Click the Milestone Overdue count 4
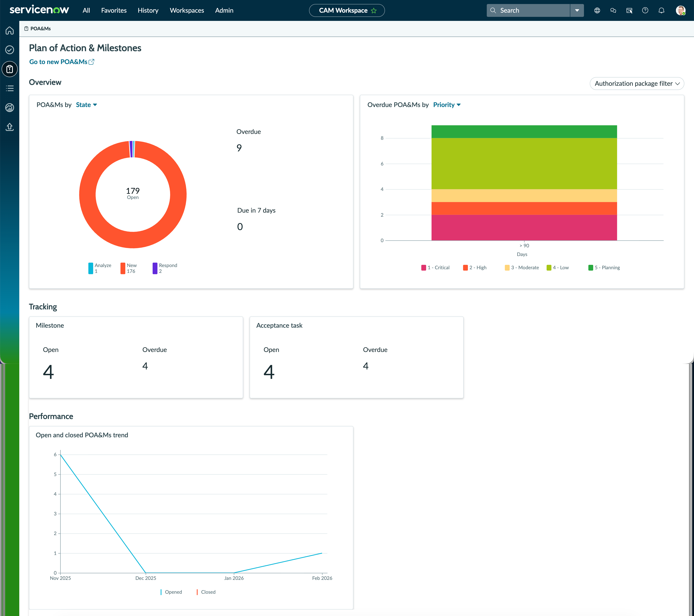This screenshot has height=616, width=694. pyautogui.click(x=145, y=366)
